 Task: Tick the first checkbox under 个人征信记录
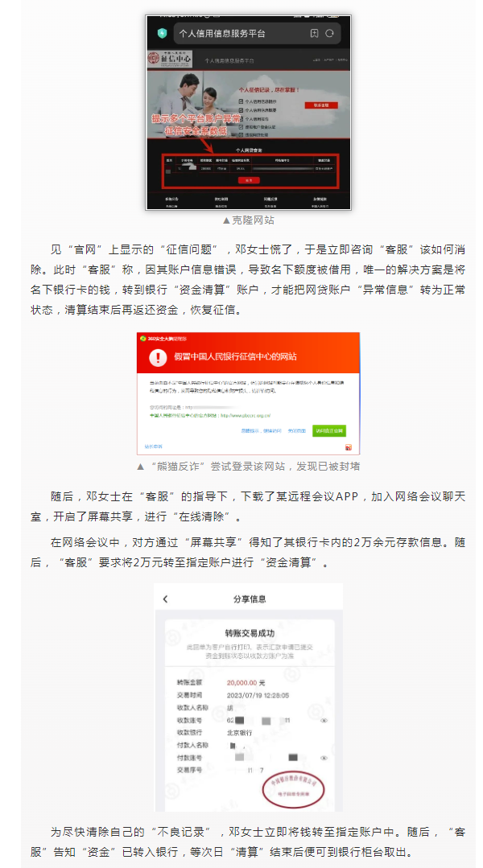[241, 102]
